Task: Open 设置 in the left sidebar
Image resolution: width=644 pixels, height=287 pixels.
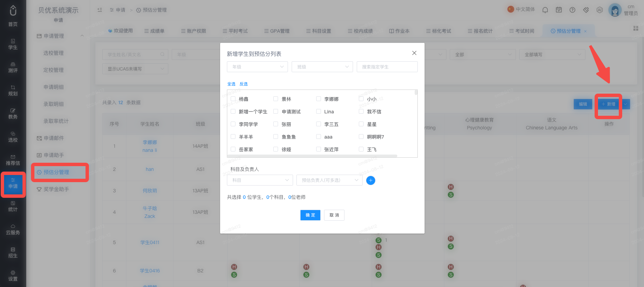Action: pos(13,276)
